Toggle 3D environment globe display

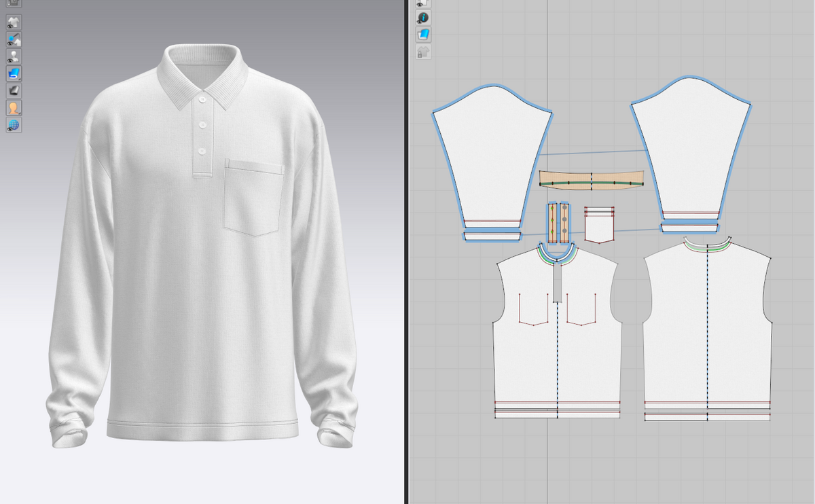tap(14, 124)
